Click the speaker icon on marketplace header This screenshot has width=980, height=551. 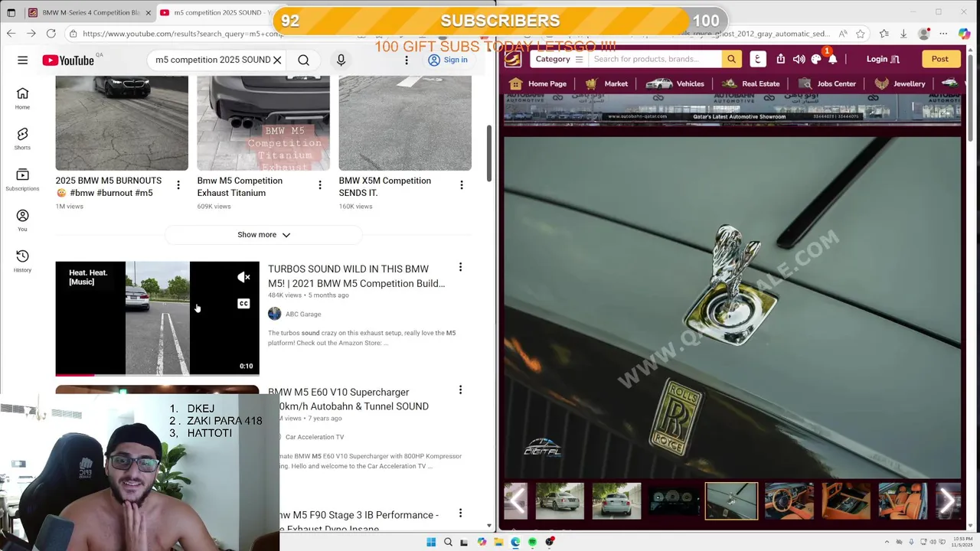(799, 59)
